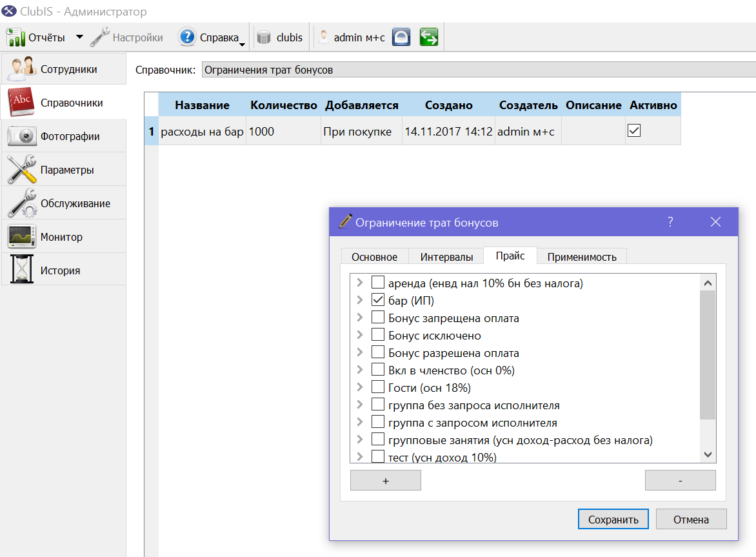Screen dimensions: 756x557
Task: Click price list scroll down arrow
Action: pyautogui.click(x=708, y=454)
